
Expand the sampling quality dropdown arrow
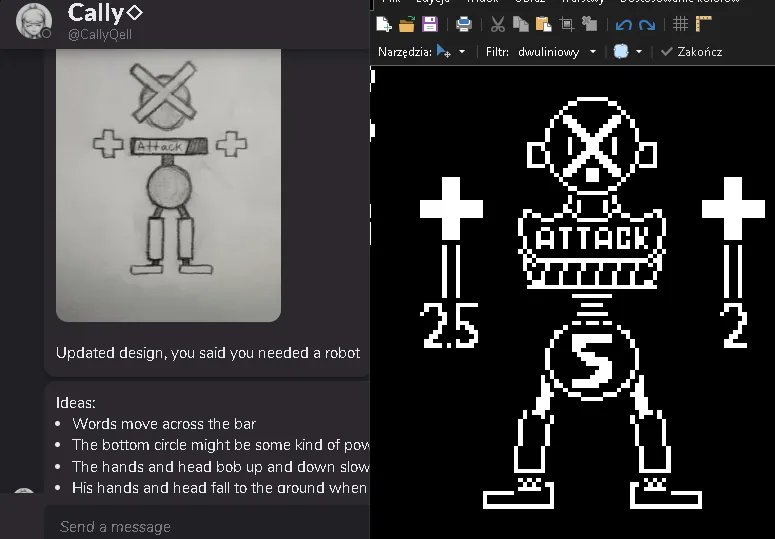[639, 51]
